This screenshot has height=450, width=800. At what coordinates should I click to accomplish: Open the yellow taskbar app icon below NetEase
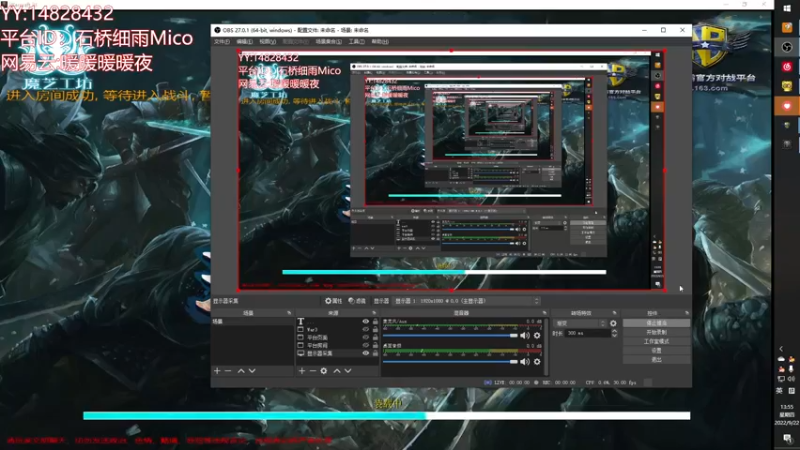787,86
